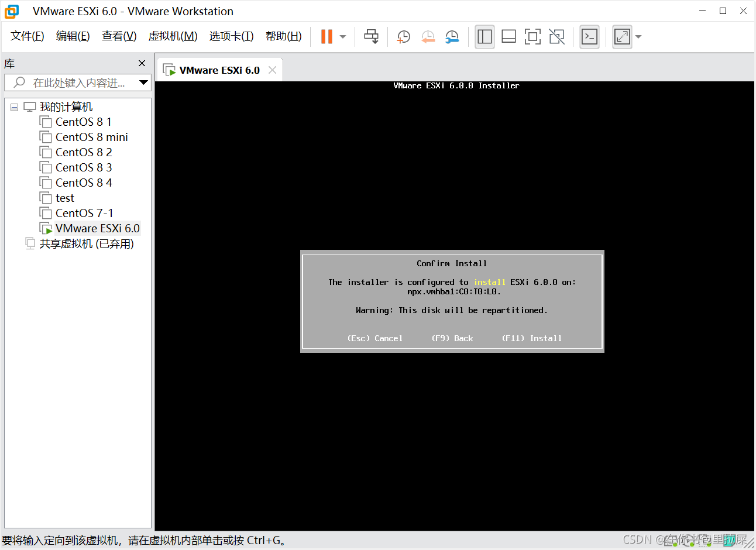Select the CentOS 8 3 virtual machine
756x550 pixels.
pyautogui.click(x=84, y=167)
